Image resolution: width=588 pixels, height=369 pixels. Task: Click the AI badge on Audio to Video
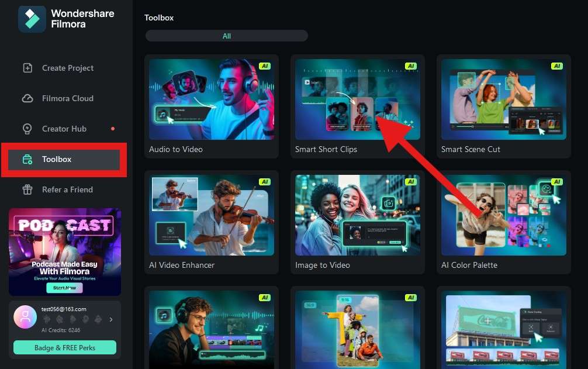coord(265,66)
